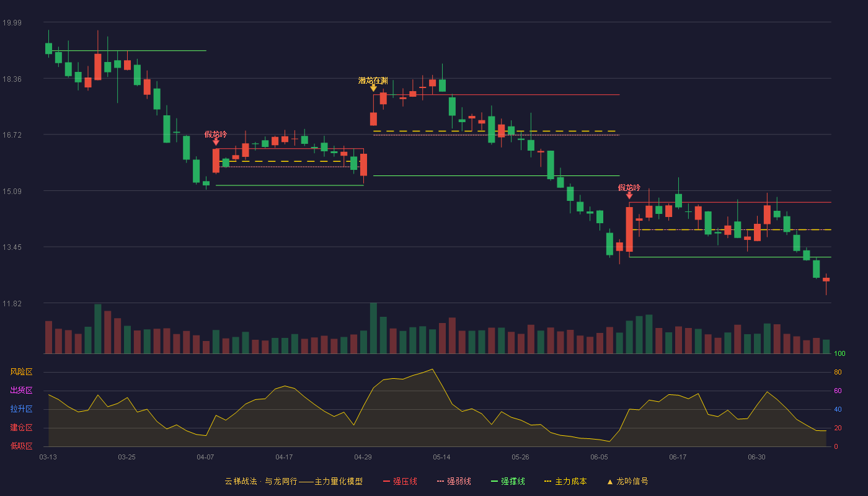Toggle the 强弱线 dotted legend entry

[454, 481]
